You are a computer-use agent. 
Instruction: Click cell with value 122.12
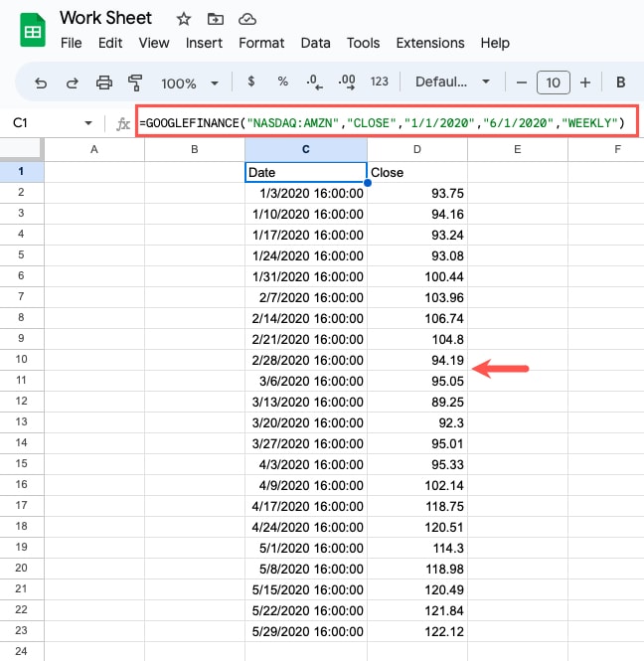tap(417, 631)
